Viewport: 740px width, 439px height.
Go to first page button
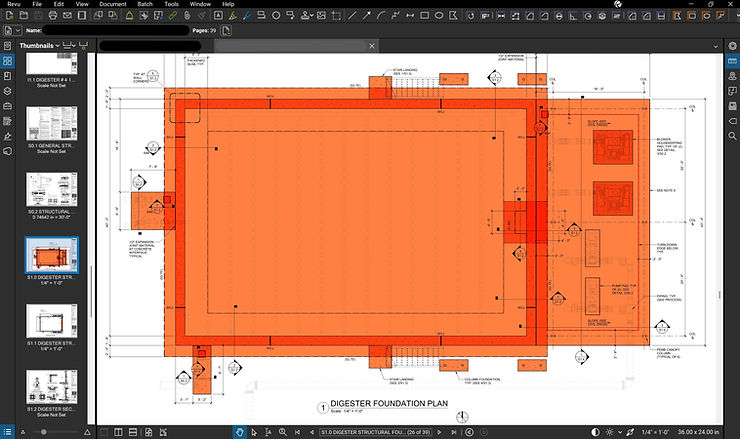coord(297,432)
